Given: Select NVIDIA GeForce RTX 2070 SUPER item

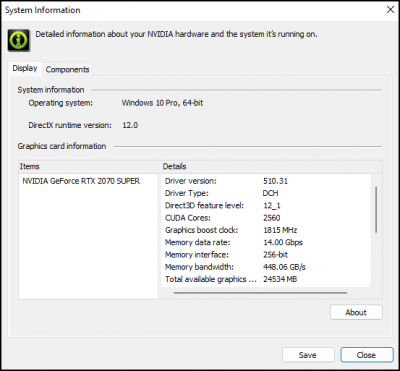Looking at the screenshot, I should [81, 181].
